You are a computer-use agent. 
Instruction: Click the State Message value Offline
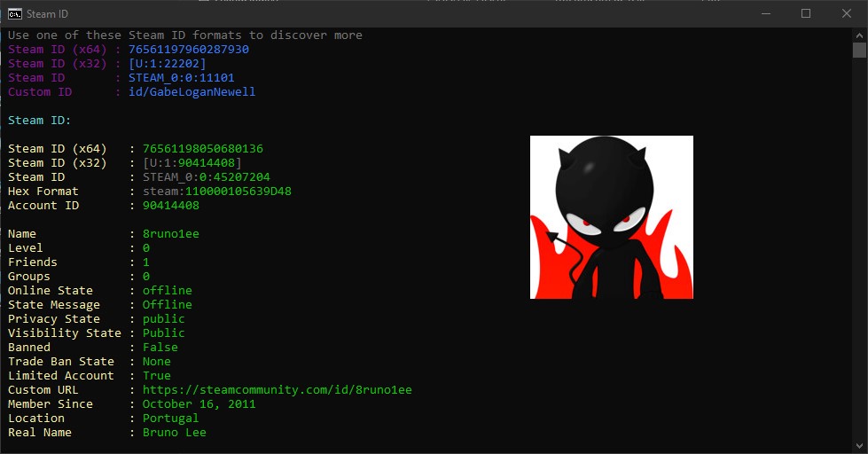(x=168, y=305)
